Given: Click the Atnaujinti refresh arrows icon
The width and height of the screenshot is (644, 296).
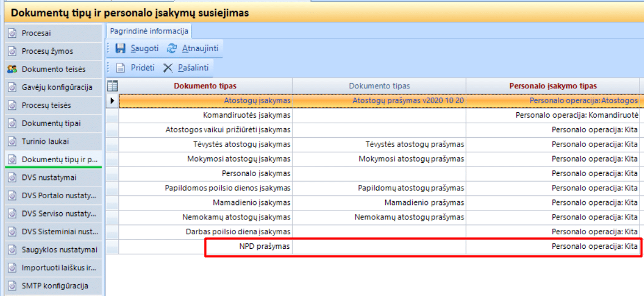Looking at the screenshot, I should point(172,49).
